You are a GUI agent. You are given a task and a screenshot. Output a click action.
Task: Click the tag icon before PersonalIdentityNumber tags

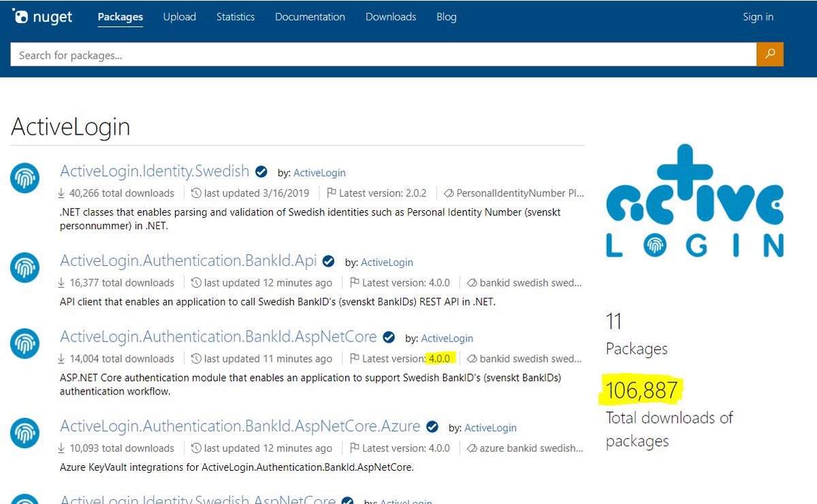coord(449,193)
